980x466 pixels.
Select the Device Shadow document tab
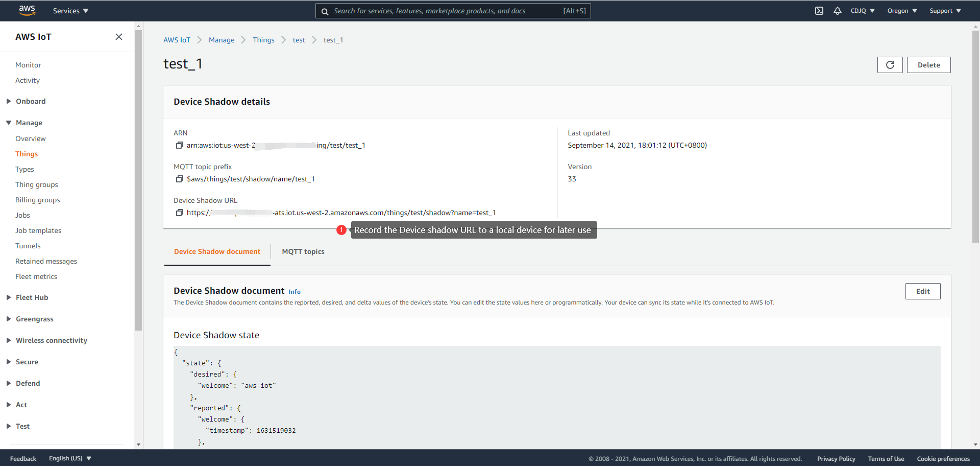click(217, 251)
